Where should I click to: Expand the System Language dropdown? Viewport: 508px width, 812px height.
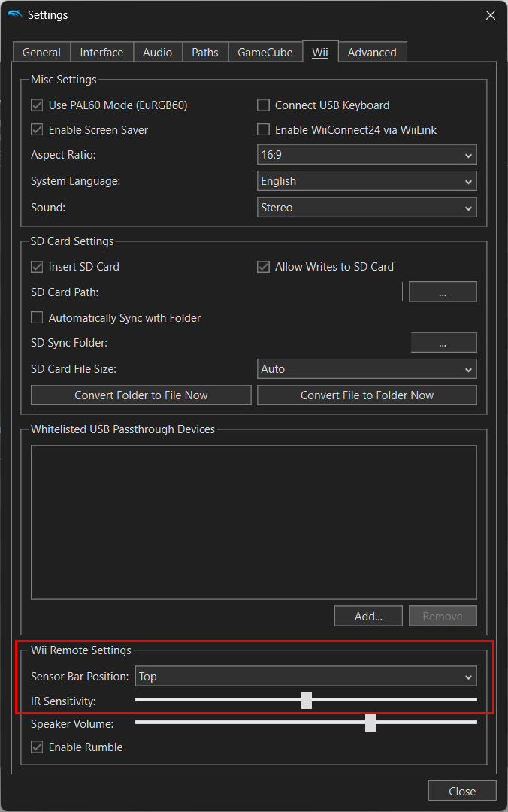(367, 181)
